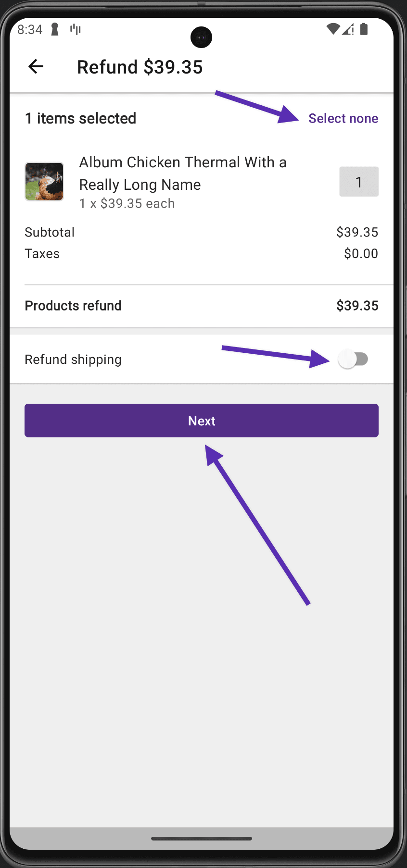Viewport: 407px width, 868px height.
Task: Tap the back arrow icon
Action: 36,66
